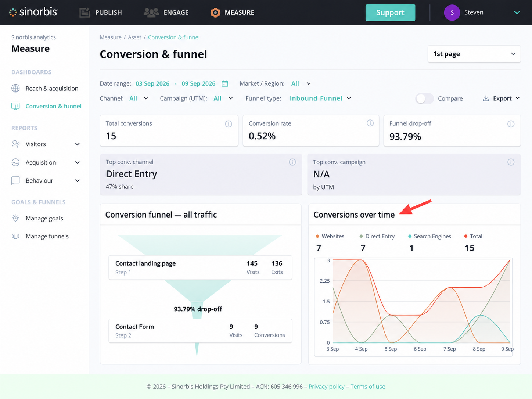The image size is (532, 399).
Task: Show info for Top conv. campaign
Action: (x=511, y=162)
